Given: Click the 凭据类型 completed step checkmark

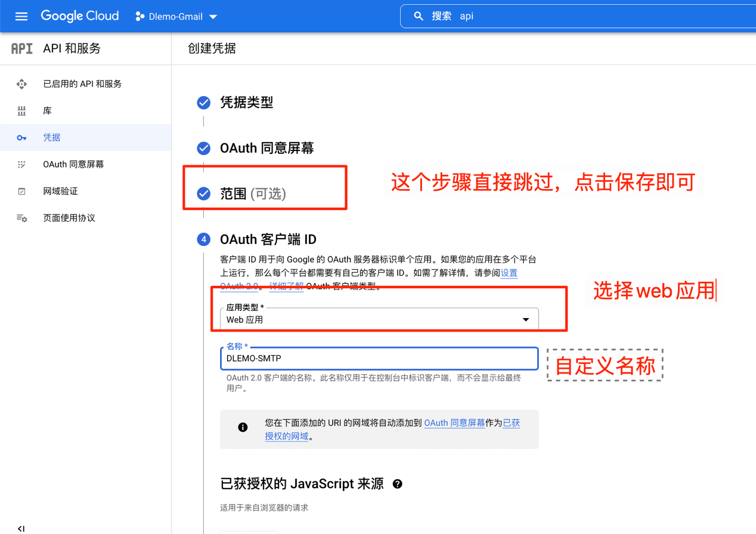Looking at the screenshot, I should 204,103.
